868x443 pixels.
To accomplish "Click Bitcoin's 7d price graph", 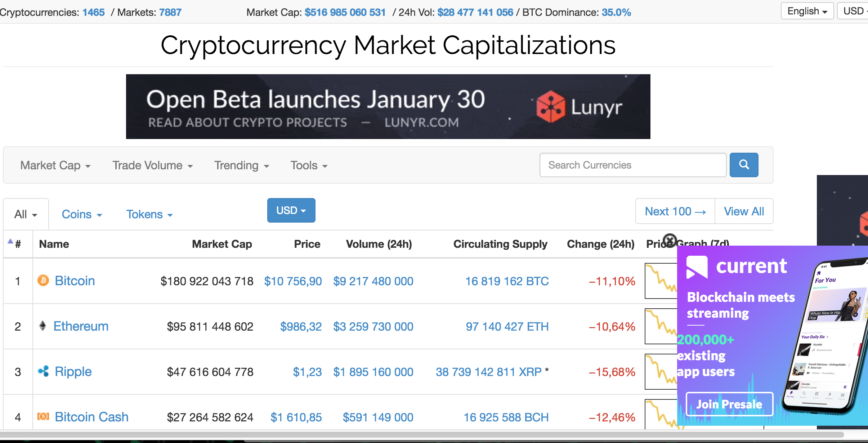I will (661, 281).
